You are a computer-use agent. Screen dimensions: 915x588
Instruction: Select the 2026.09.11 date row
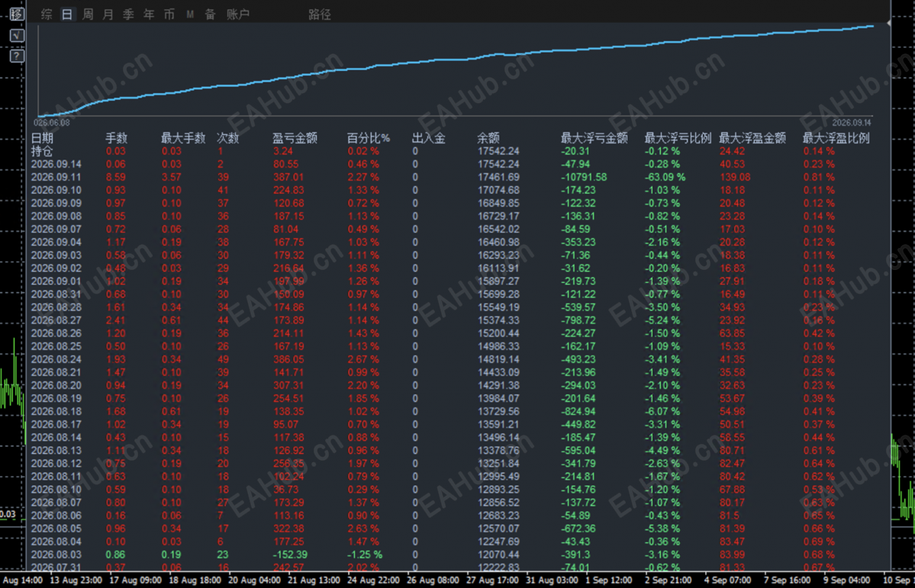click(56, 178)
